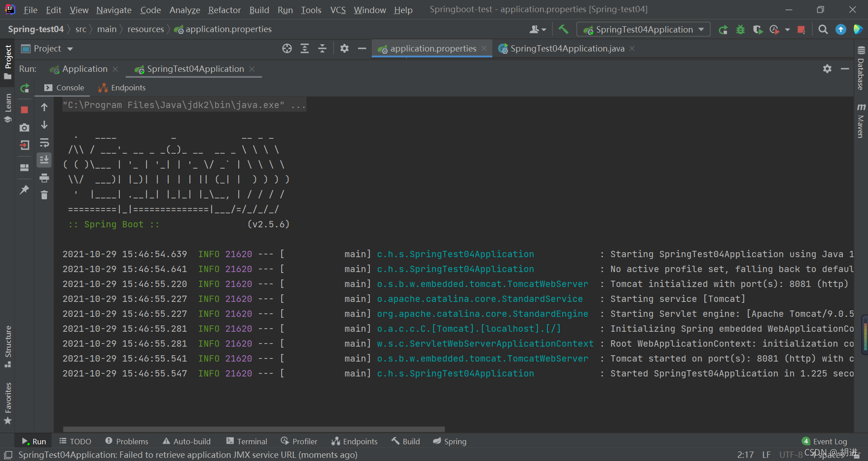The width and height of the screenshot is (868, 461).
Task: Pin the Run tab with pin icon
Action: click(25, 189)
